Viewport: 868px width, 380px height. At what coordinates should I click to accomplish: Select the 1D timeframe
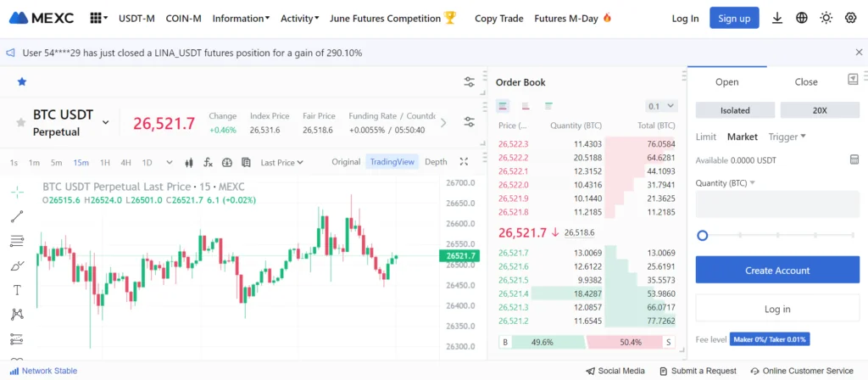(x=147, y=162)
